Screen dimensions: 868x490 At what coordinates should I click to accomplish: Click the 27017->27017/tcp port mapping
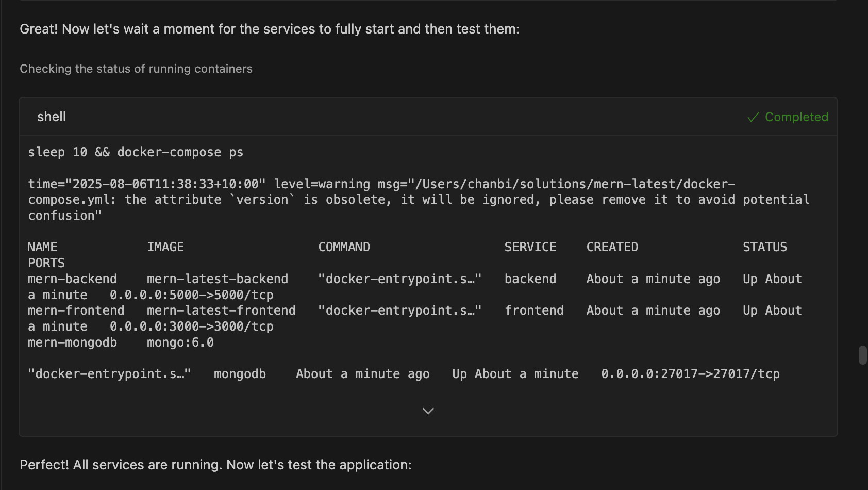coord(690,374)
